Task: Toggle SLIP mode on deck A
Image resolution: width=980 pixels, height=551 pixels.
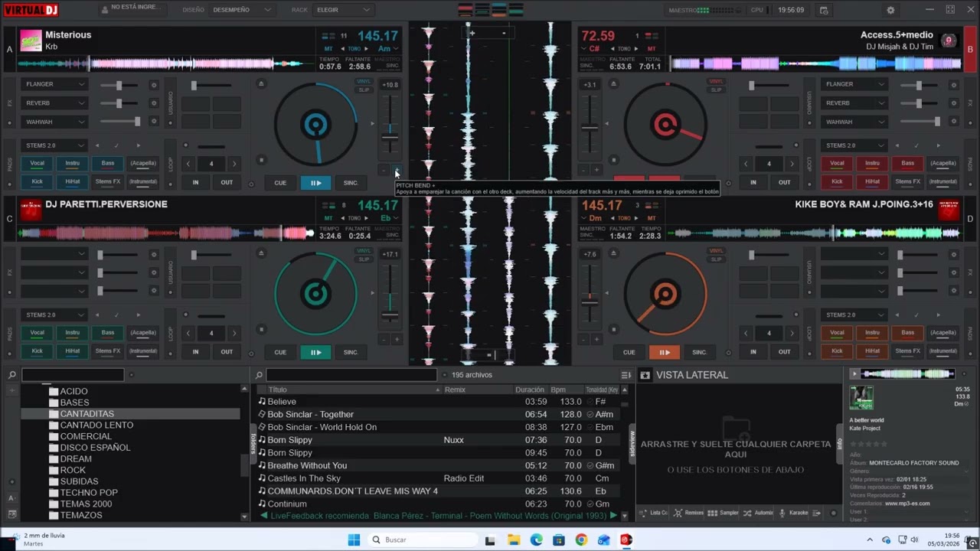Action: 364,90
